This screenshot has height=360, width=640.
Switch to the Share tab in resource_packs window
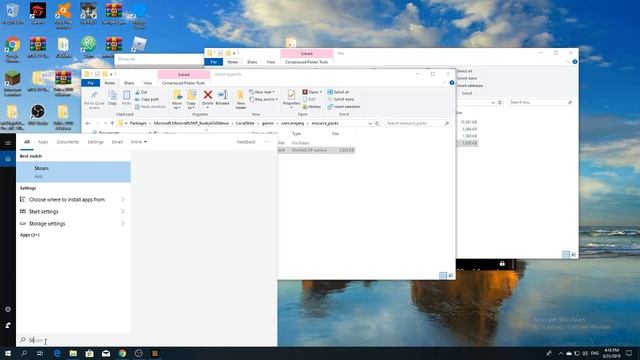point(129,83)
